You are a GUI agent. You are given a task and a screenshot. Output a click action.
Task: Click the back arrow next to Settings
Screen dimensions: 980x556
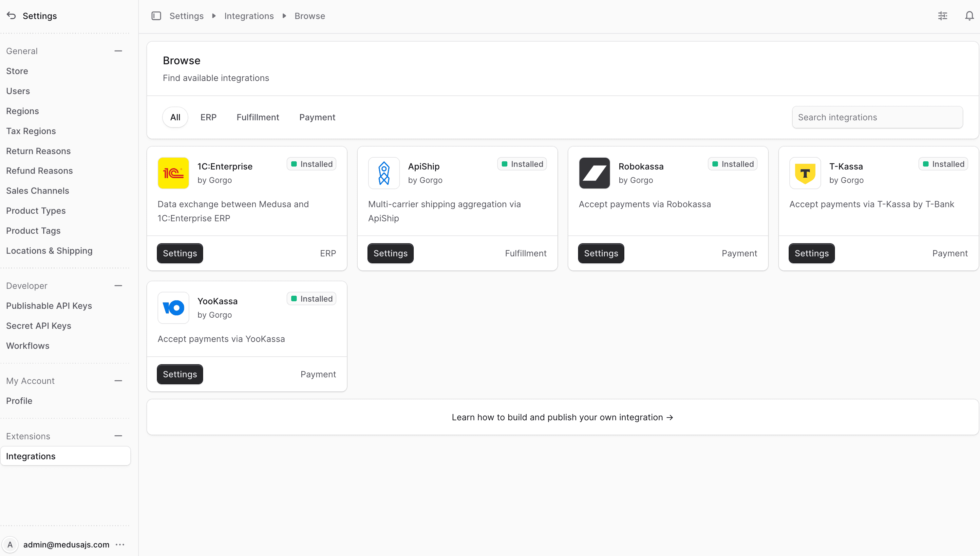11,16
